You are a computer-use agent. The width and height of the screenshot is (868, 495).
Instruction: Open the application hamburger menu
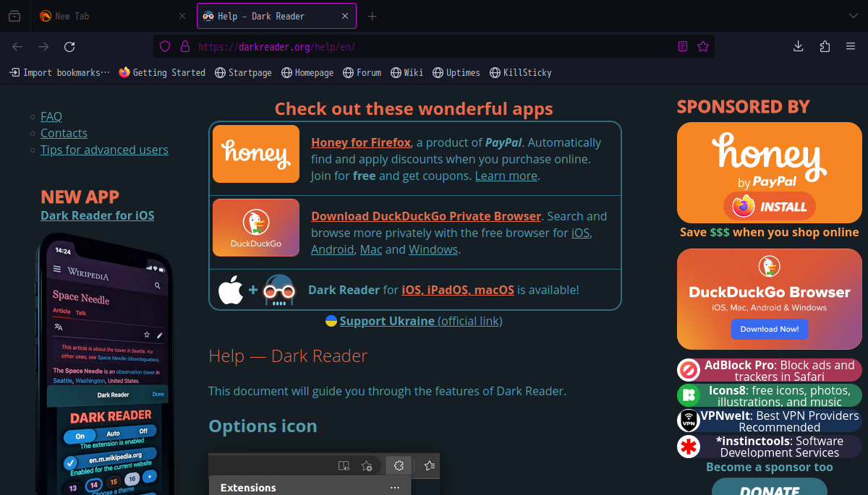click(851, 46)
